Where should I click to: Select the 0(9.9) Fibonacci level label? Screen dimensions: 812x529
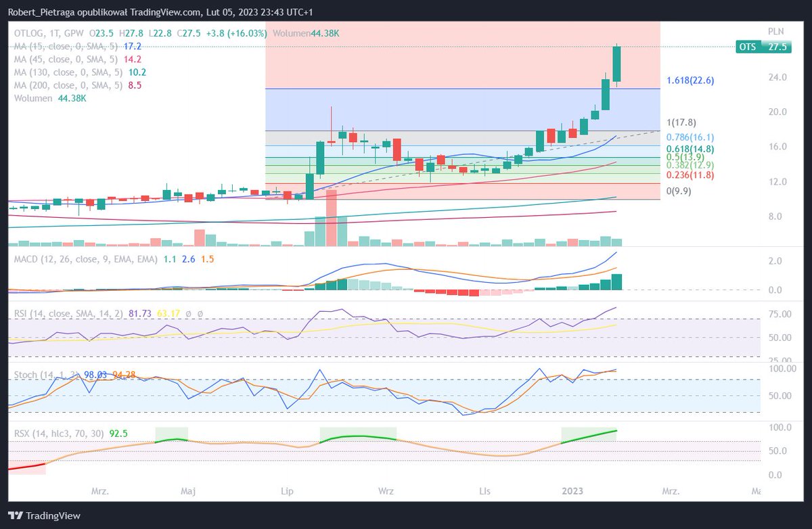679,191
